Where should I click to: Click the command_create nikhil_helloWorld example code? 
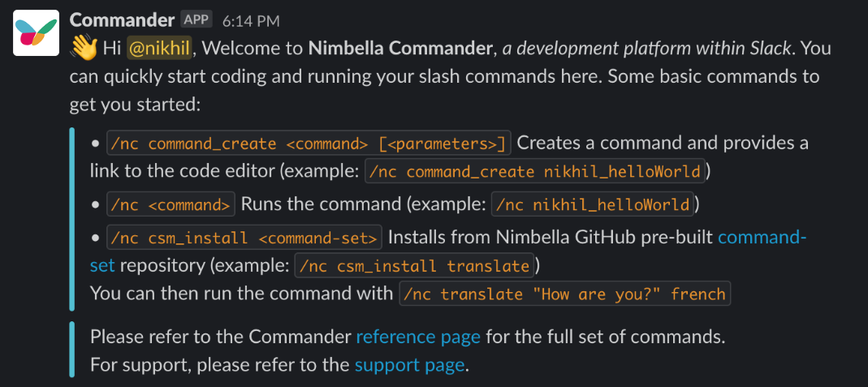[535, 171]
